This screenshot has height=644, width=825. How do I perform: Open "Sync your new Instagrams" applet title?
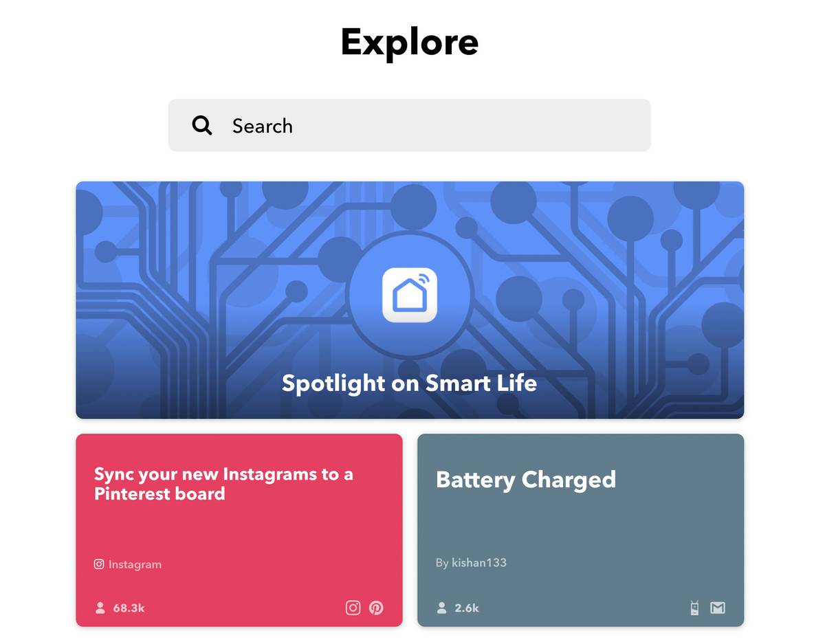(224, 484)
